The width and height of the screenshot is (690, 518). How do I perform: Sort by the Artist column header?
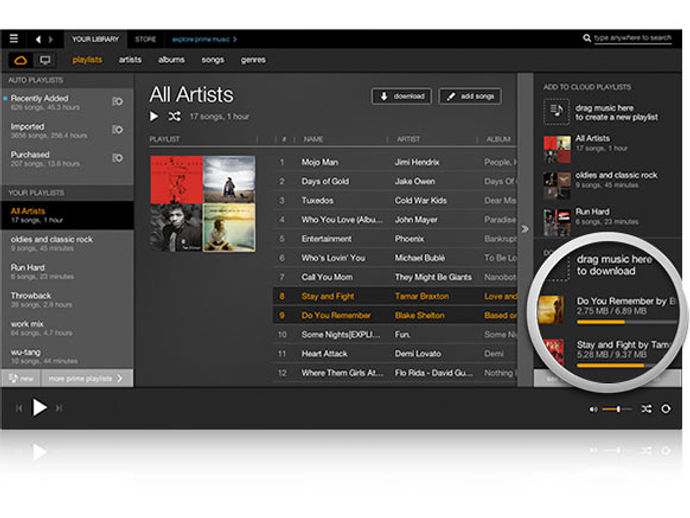click(x=408, y=139)
